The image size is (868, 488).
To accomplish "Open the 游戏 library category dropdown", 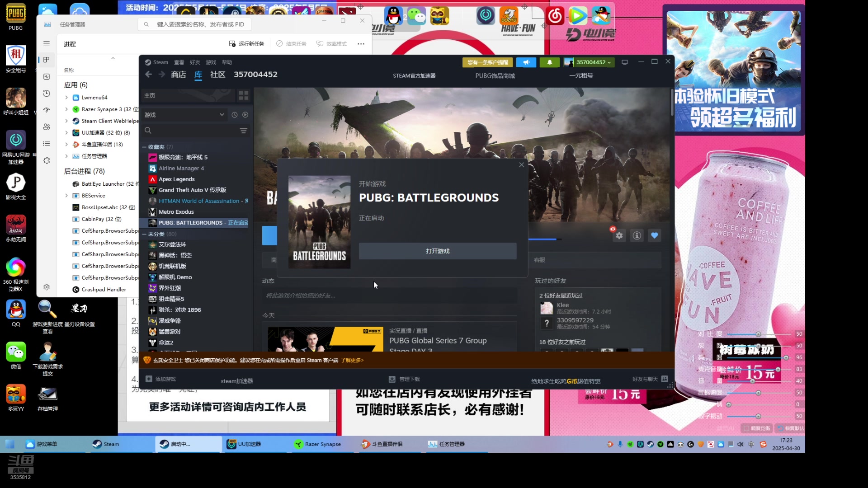I will [184, 115].
